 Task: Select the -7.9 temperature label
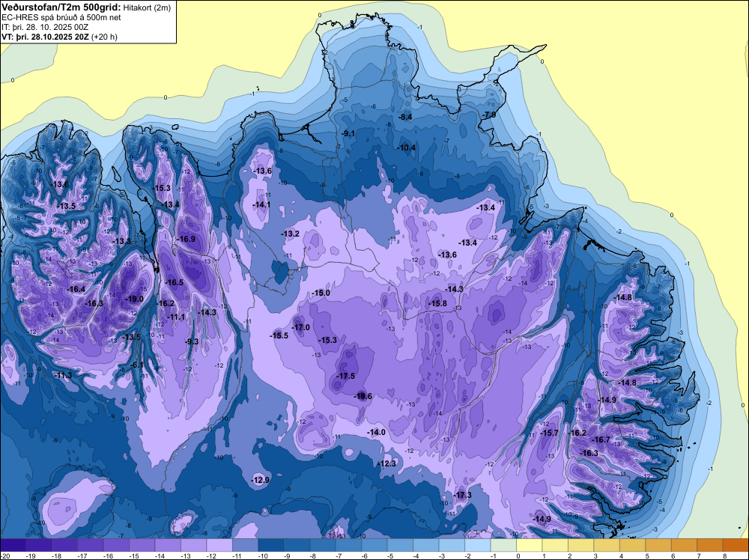[x=488, y=115]
